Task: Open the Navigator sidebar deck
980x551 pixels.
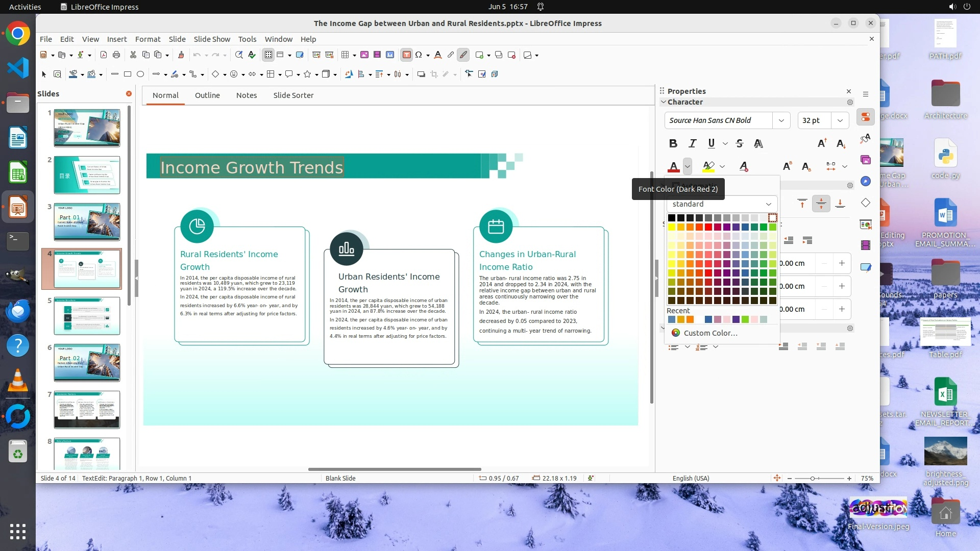Action: tap(866, 181)
